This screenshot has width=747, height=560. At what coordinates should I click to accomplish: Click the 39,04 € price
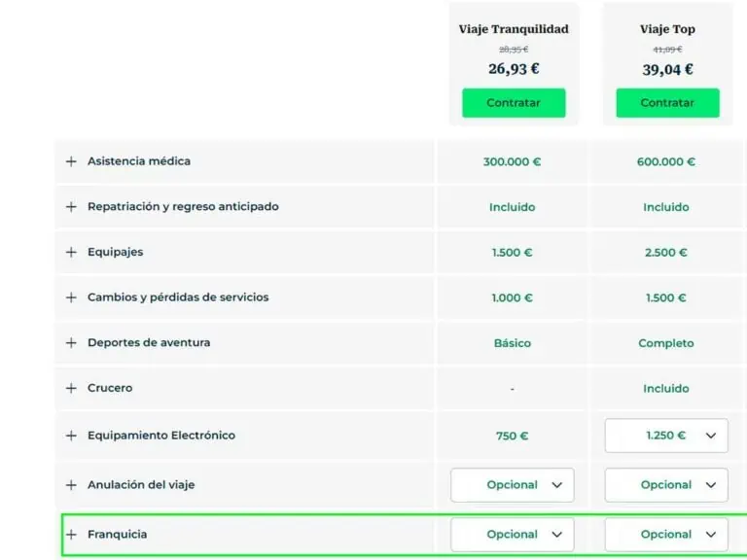[667, 70]
